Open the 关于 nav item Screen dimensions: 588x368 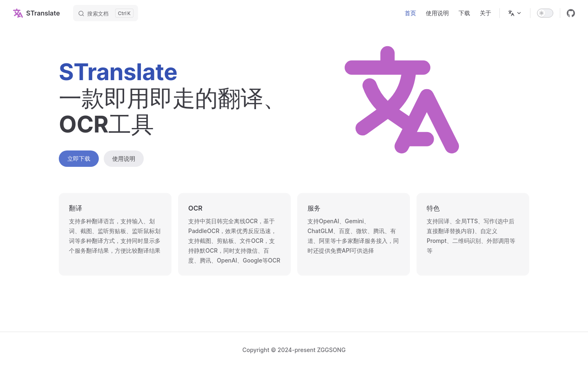pos(486,13)
